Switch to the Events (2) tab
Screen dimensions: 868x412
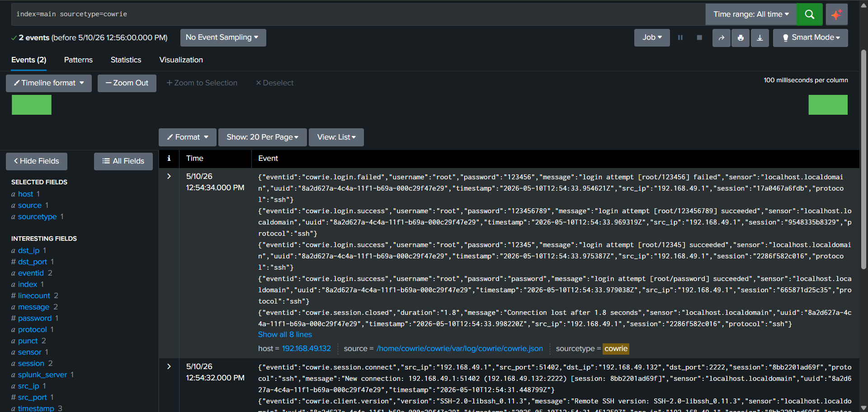pyautogui.click(x=29, y=60)
